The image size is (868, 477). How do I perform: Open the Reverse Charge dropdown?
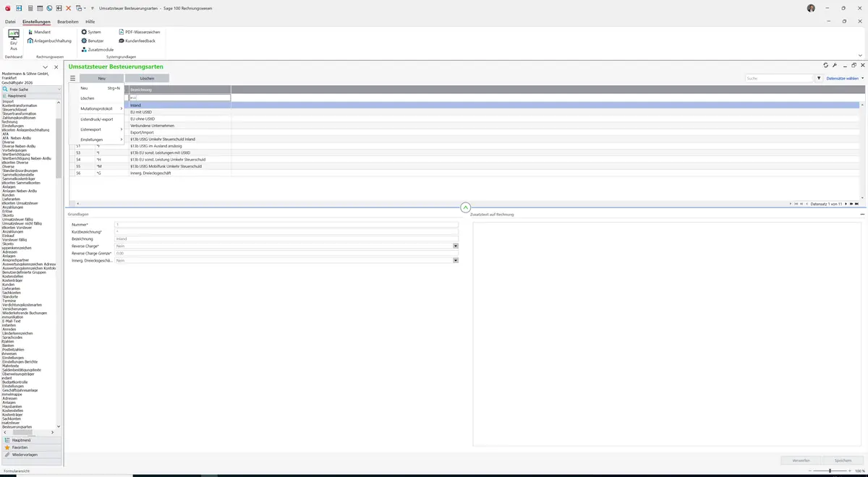456,246
